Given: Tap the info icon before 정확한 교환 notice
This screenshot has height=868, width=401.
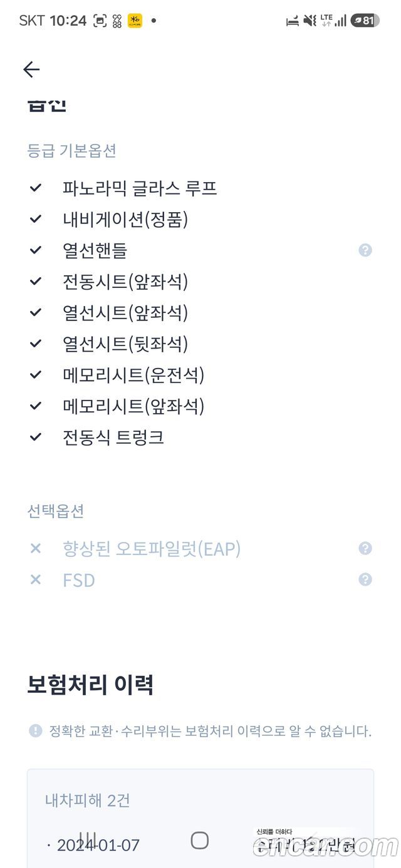Looking at the screenshot, I should point(36,730).
